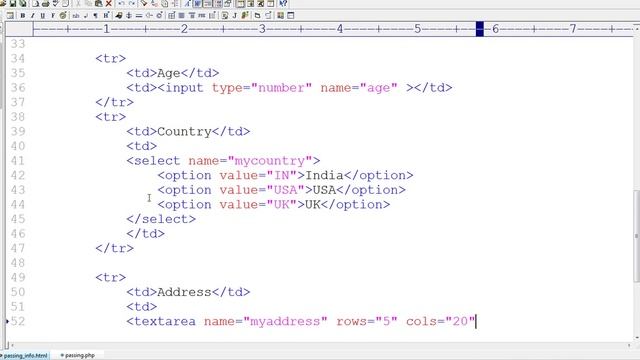Click the paragraph mark icon
Viewport: 640px width, 360px height.
[x=96, y=16]
